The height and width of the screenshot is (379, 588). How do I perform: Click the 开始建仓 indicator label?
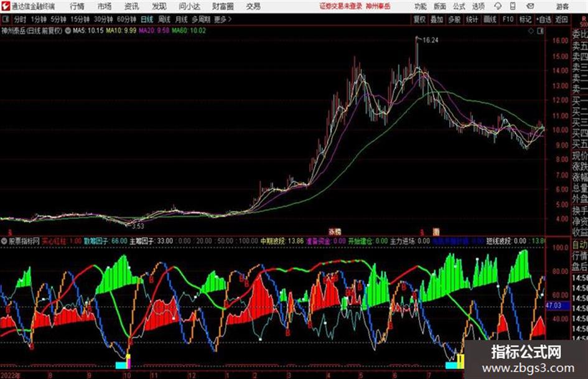(x=368, y=241)
